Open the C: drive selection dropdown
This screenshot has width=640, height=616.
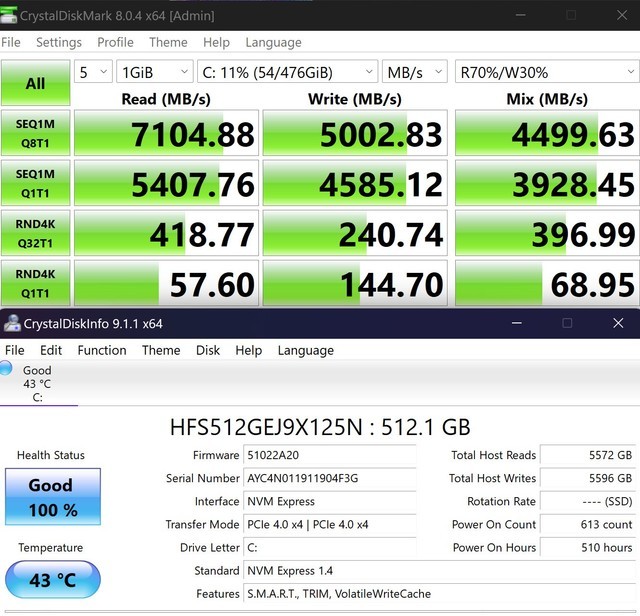click(286, 72)
